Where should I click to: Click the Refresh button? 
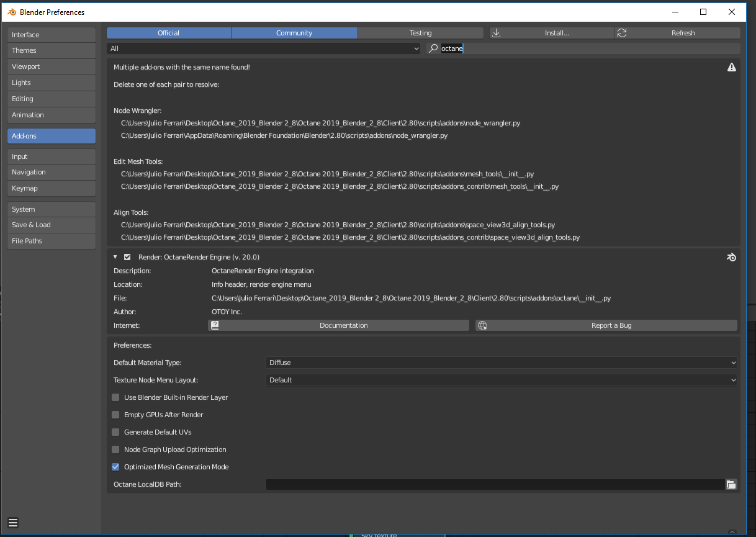(678, 33)
